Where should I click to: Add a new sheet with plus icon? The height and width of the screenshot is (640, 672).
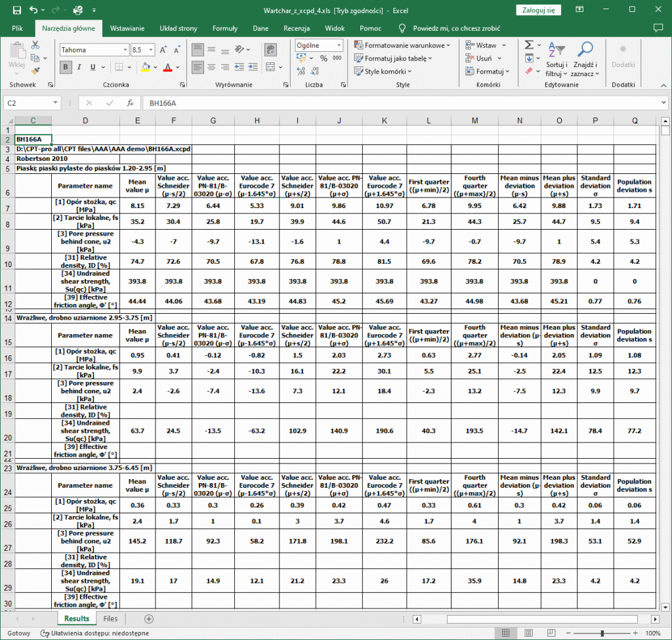[x=149, y=618]
